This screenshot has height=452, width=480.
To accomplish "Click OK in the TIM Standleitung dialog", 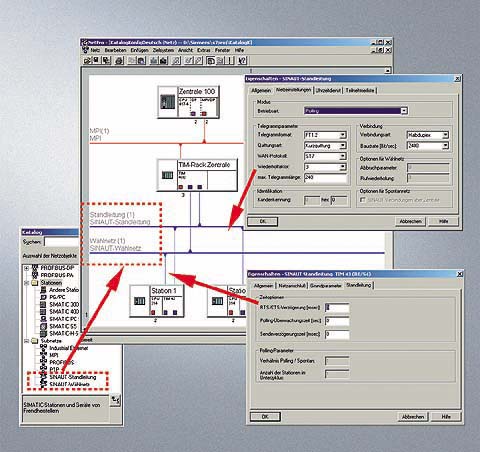I will 265,417.
